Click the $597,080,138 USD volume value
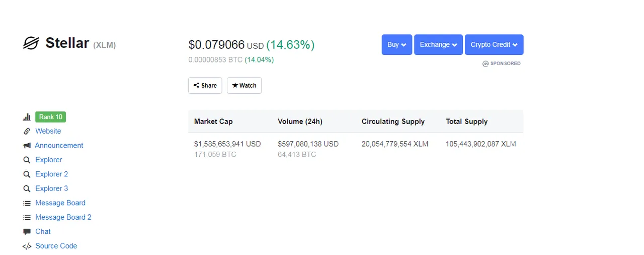Viewport: 644px width, 255px height. (x=308, y=144)
